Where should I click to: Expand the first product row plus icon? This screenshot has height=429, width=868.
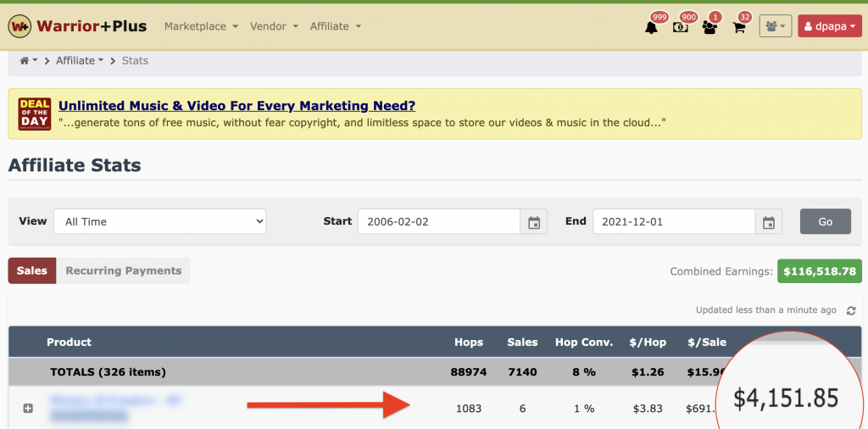28,409
